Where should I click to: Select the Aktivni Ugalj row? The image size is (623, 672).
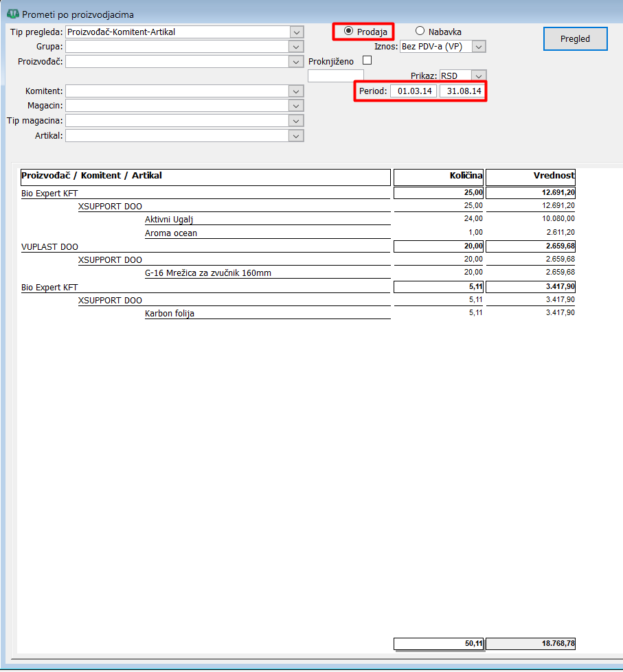click(x=268, y=220)
